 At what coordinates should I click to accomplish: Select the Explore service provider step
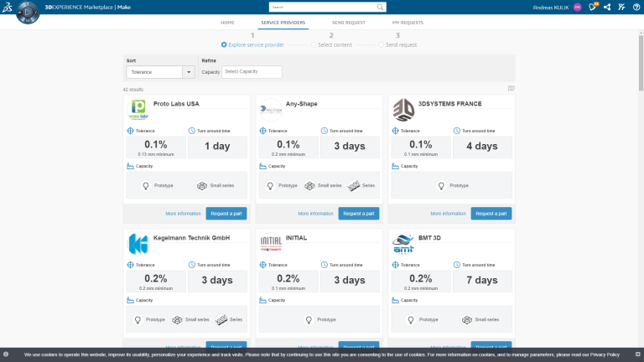[252, 44]
